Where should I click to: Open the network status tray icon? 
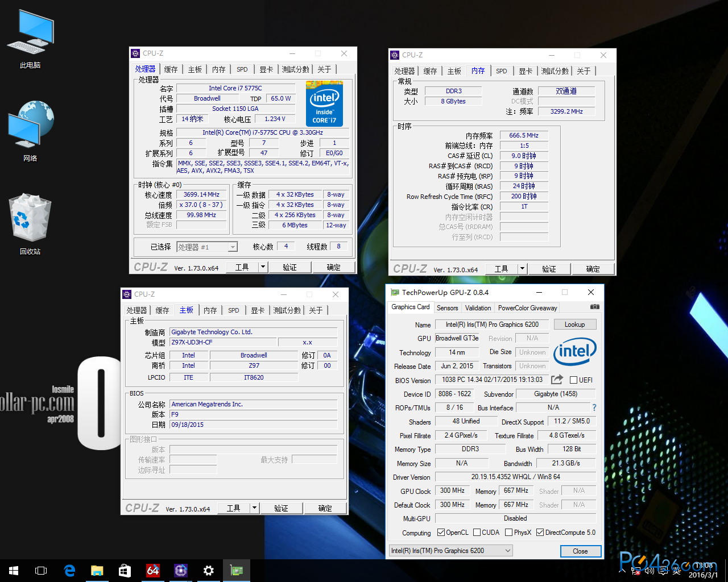tap(636, 571)
